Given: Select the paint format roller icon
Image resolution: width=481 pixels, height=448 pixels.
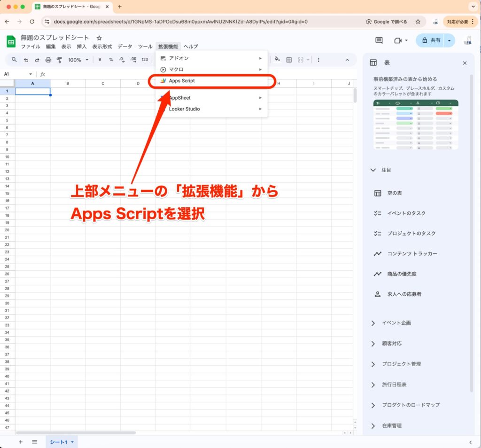Looking at the screenshot, I should (59, 60).
